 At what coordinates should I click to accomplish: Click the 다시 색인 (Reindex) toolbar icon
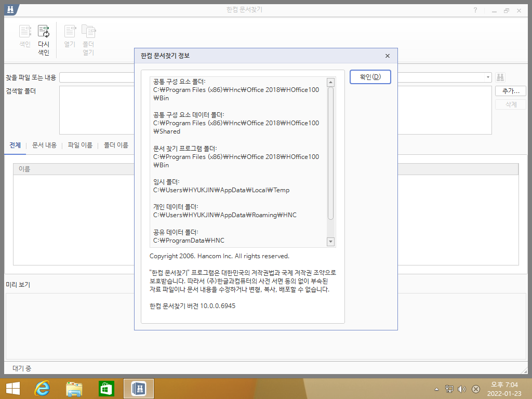pyautogui.click(x=44, y=40)
